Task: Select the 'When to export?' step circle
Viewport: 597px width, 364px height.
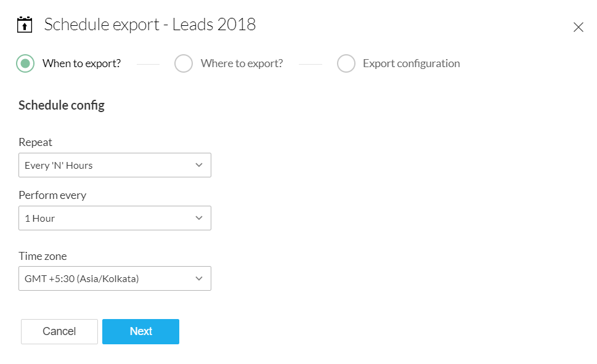Action: pos(25,63)
